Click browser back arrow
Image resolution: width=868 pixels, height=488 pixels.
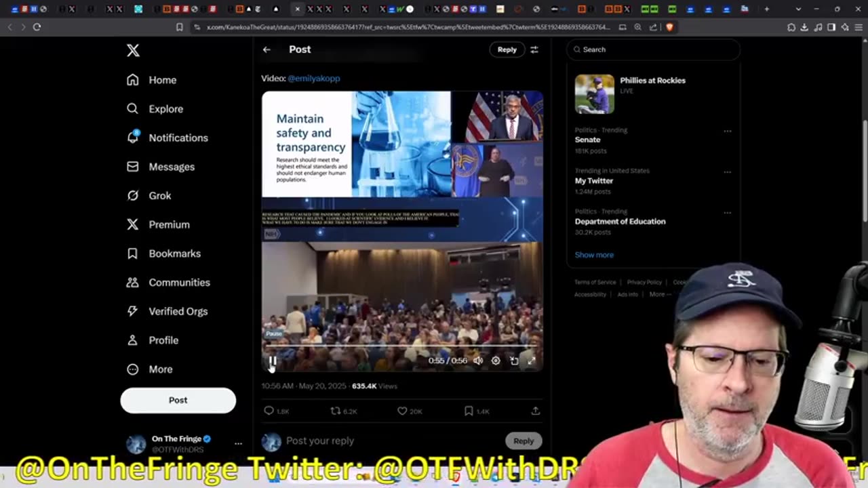click(x=9, y=27)
